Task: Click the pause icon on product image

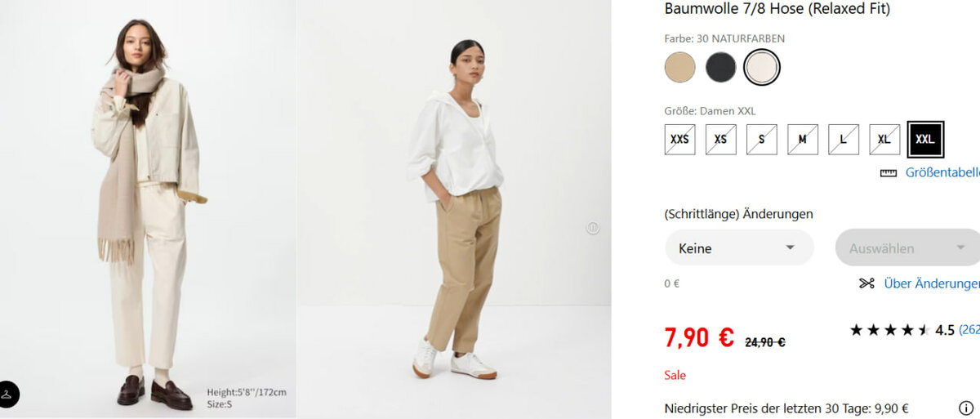Action: click(x=593, y=228)
